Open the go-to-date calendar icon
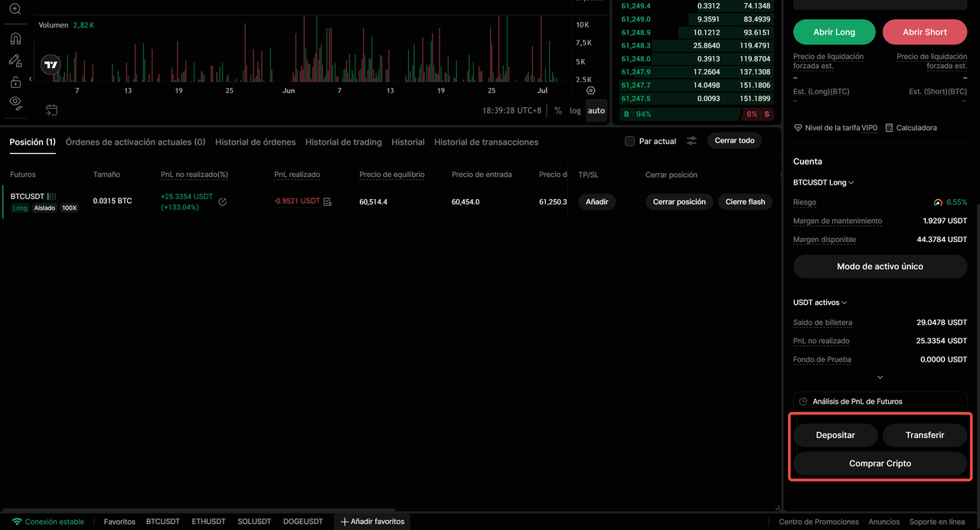This screenshot has width=980, height=530. coord(51,110)
